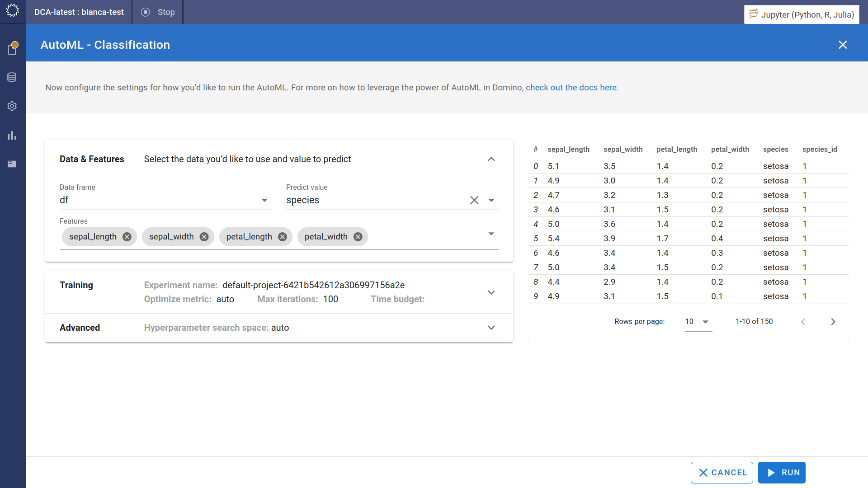Open the database sidebar icon
This screenshot has width=868, height=488.
(x=12, y=77)
